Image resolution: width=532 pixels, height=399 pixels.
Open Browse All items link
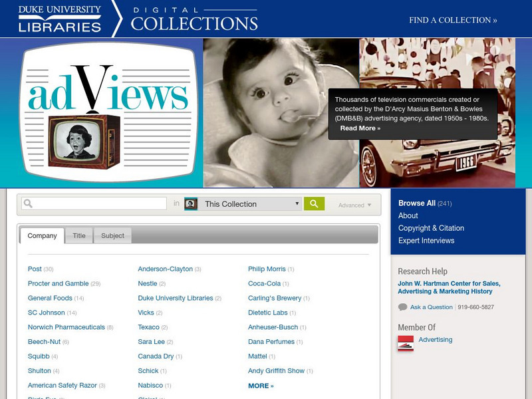(x=417, y=203)
